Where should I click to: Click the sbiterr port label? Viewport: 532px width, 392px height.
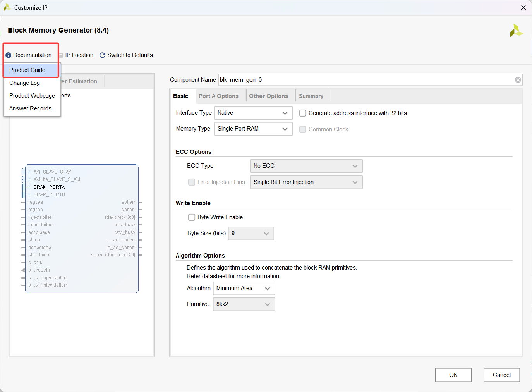(x=129, y=202)
